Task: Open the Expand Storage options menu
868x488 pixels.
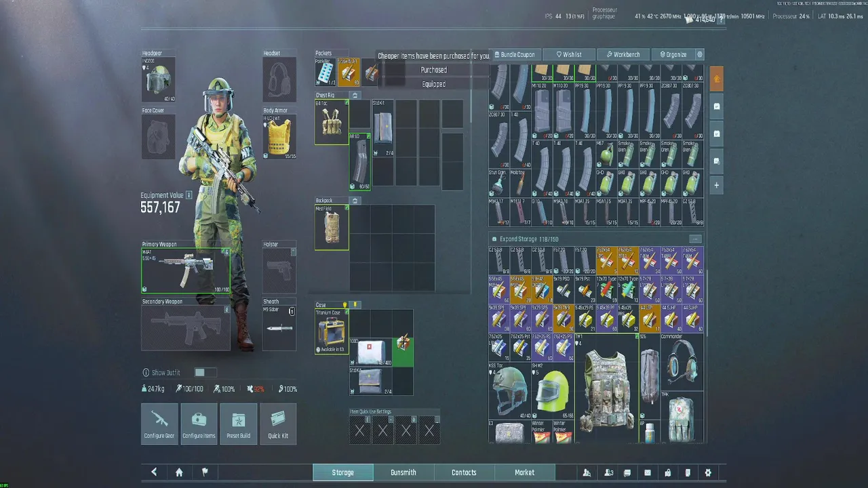Action: coord(695,239)
